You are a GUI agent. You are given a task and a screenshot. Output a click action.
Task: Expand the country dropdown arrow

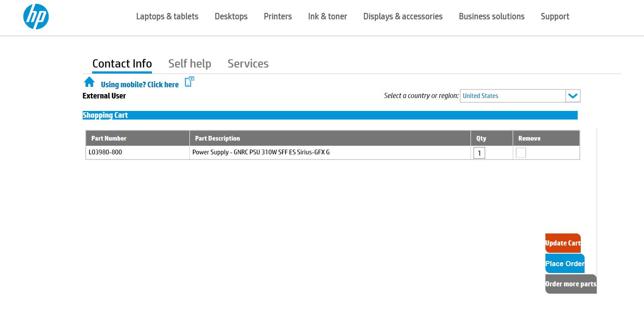tap(573, 96)
